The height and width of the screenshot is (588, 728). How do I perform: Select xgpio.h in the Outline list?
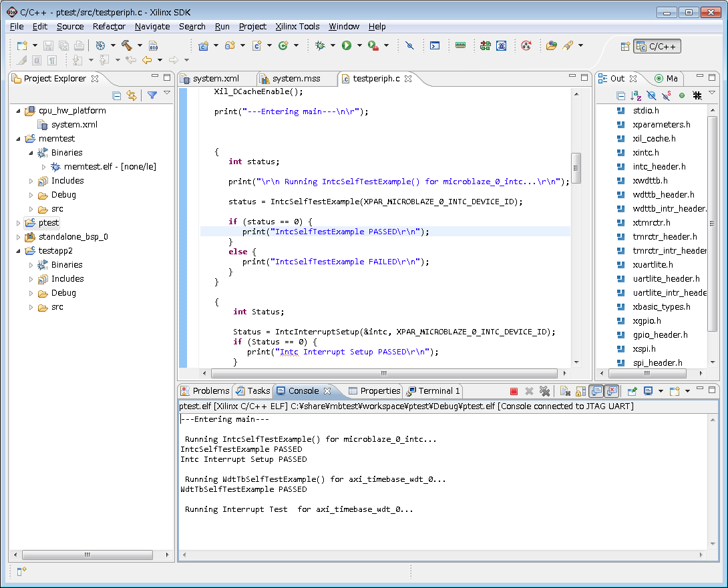click(x=647, y=321)
